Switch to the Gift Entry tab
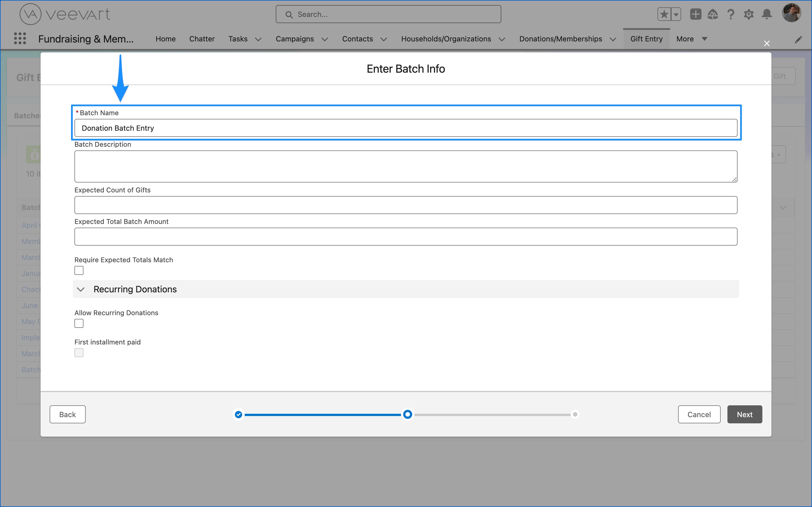The image size is (812, 507). pyautogui.click(x=646, y=39)
